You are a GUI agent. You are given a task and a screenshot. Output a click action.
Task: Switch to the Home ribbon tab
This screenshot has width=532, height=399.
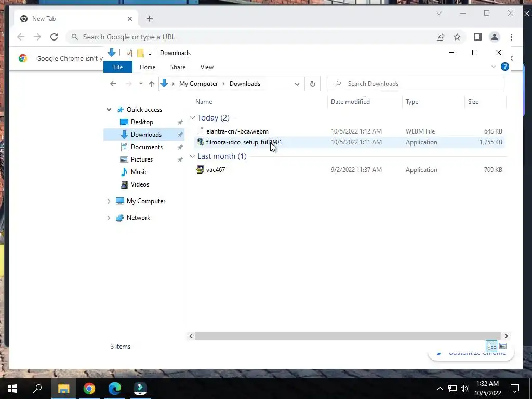pos(147,67)
